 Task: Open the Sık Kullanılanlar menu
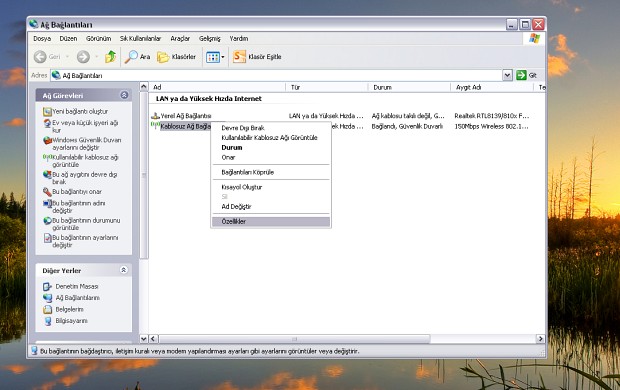[x=140, y=38]
